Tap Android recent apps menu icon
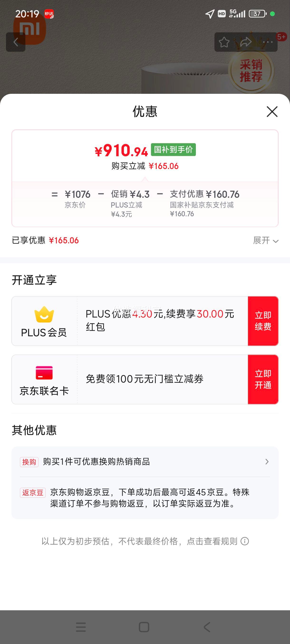This screenshot has width=290, height=644. coord(81,627)
